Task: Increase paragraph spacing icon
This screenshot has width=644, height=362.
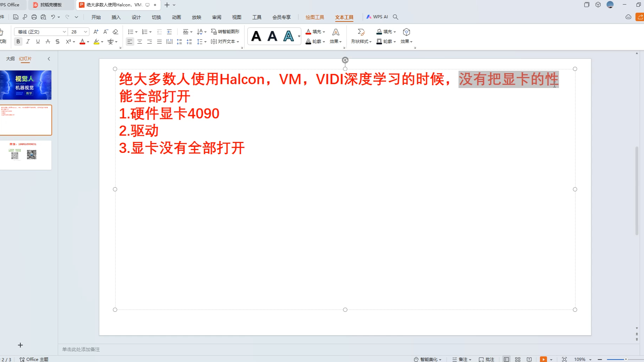Action: pyautogui.click(x=179, y=42)
